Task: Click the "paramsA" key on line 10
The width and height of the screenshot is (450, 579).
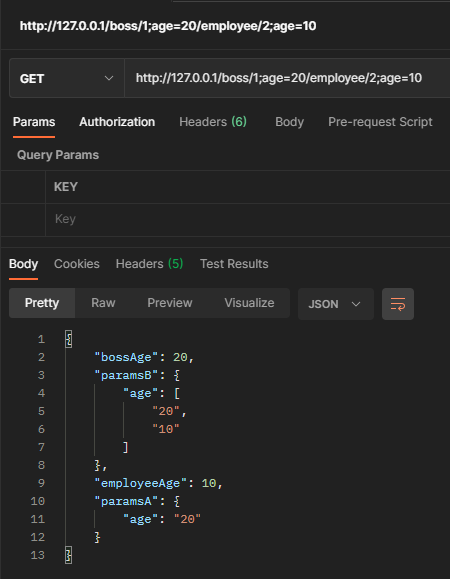Action: [126, 501]
